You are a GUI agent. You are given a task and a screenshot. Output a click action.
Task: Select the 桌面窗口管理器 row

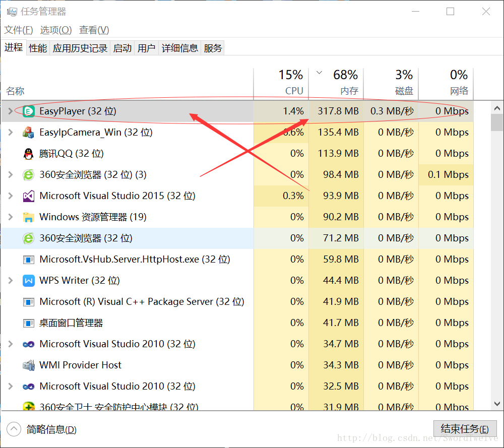(x=237, y=323)
